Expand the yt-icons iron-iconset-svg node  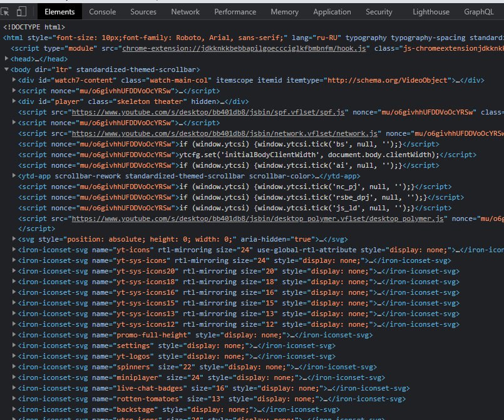click(14, 249)
